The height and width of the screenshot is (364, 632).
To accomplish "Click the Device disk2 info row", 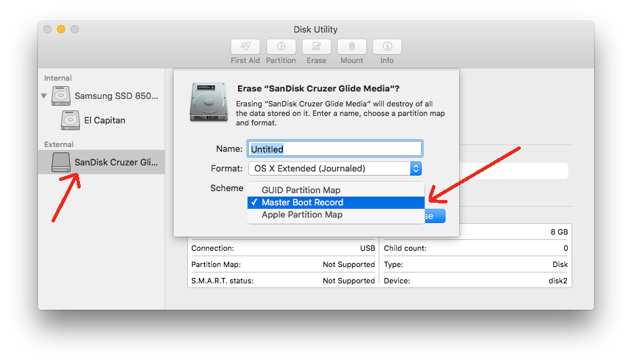I will coord(475,281).
